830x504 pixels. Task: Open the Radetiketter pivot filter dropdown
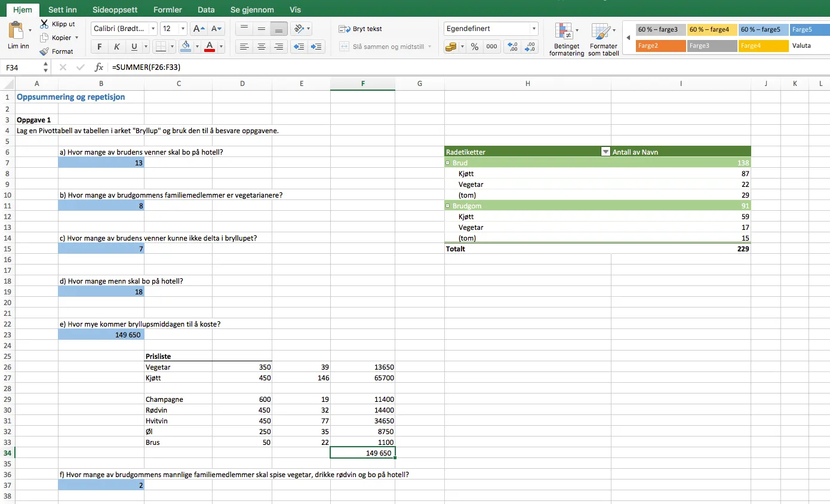coord(605,152)
